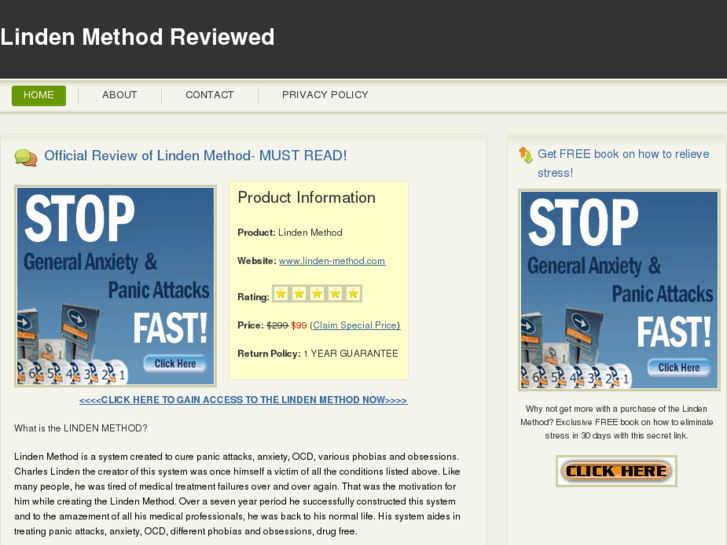Click the 'Product: Linden Method' line
The width and height of the screenshot is (727, 545).
[290, 232]
